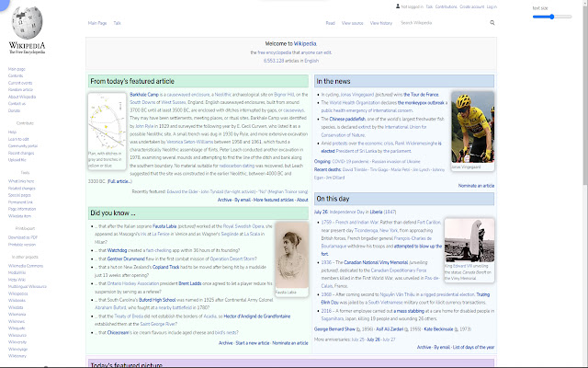Click the Nominate an article link under news

pos(476,186)
